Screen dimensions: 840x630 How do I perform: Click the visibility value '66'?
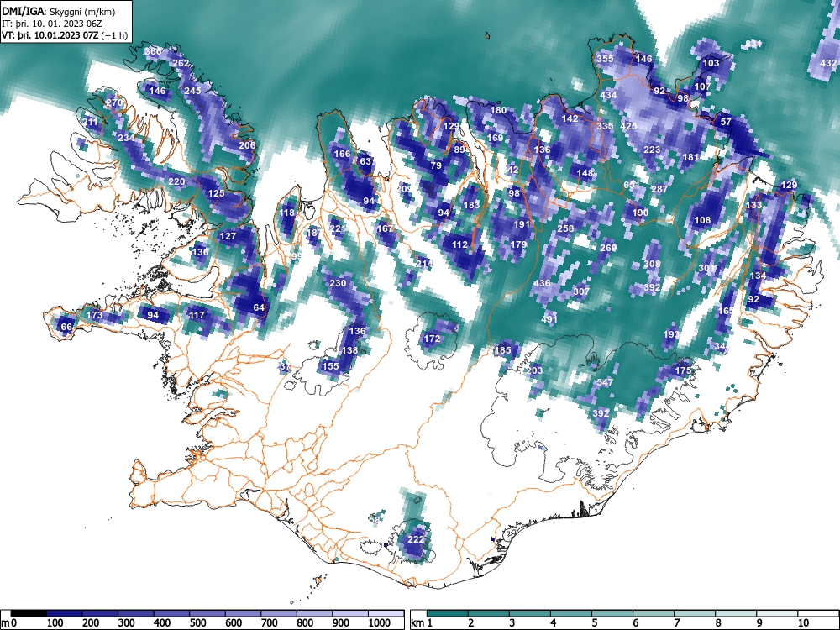[66, 328]
